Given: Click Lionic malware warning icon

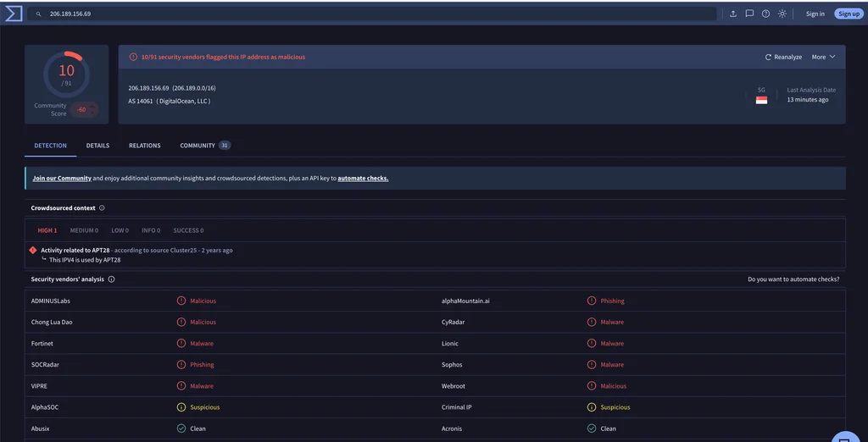Looking at the screenshot, I should 592,344.
